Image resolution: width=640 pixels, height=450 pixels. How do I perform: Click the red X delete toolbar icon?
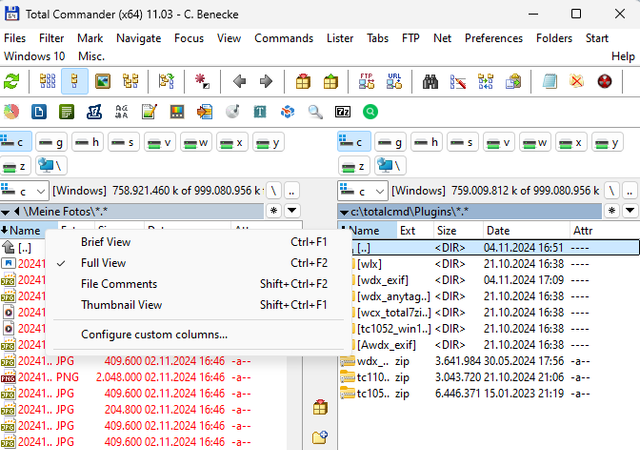point(577,81)
